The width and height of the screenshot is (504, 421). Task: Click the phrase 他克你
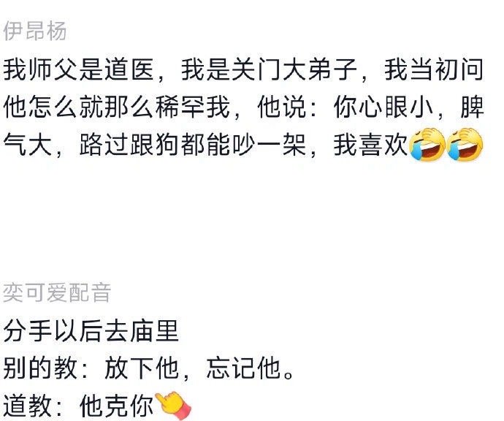(116, 405)
